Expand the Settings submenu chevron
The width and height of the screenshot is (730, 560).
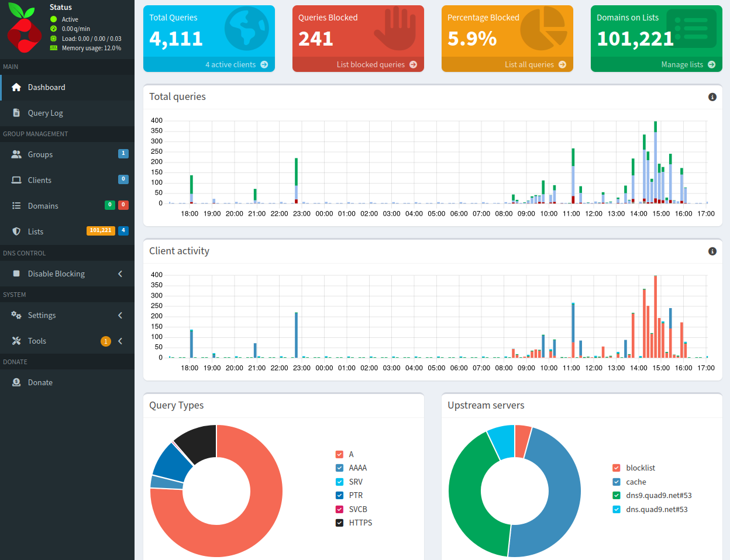pyautogui.click(x=120, y=315)
